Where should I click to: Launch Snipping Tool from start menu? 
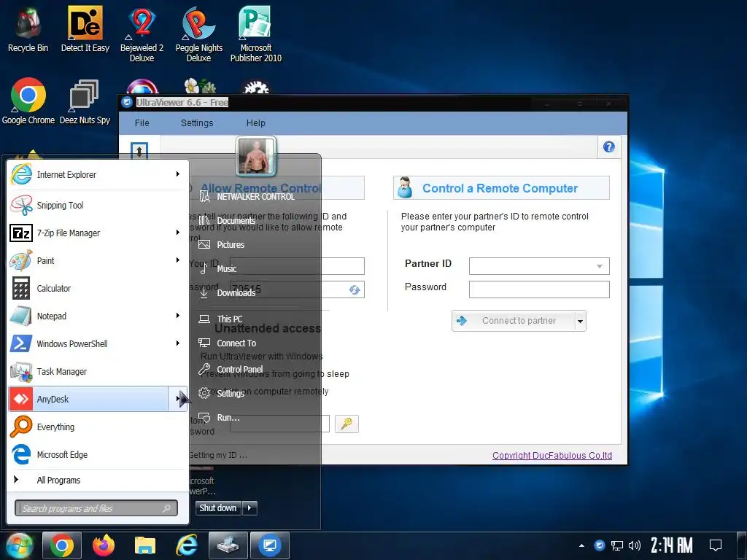98,205
